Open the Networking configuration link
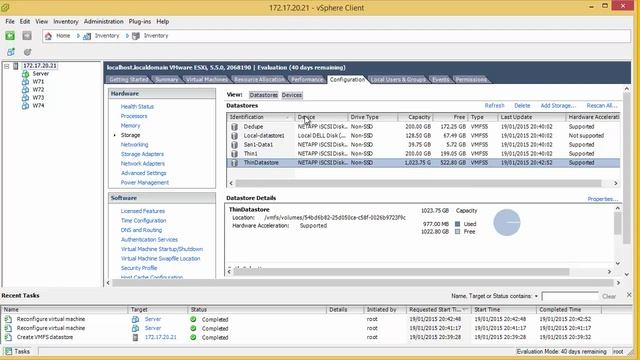This screenshot has height=360, width=640. click(134, 144)
